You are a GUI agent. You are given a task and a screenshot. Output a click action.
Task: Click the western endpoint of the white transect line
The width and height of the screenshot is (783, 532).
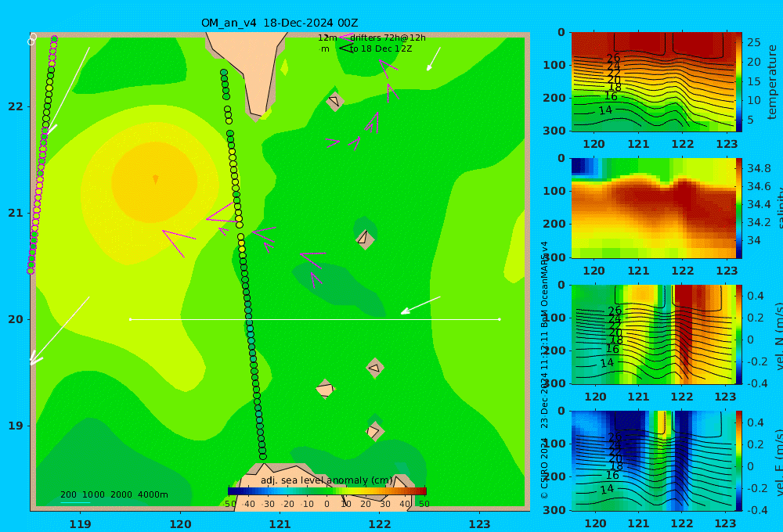click(x=131, y=319)
